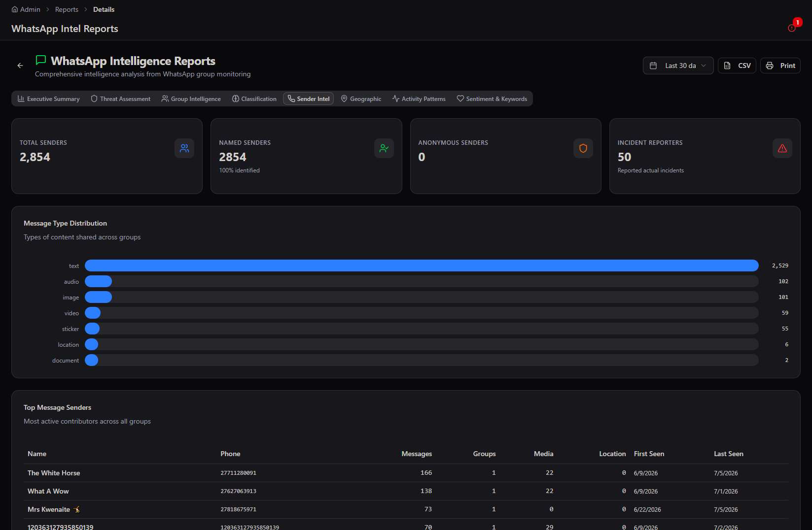Click the Name column header

[37, 454]
